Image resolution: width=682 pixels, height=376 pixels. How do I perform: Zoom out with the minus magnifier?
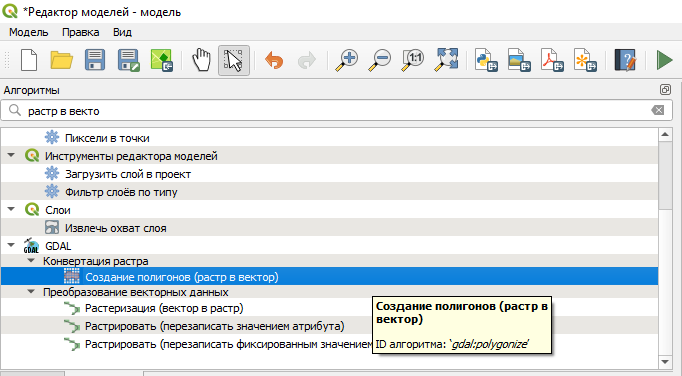[379, 60]
